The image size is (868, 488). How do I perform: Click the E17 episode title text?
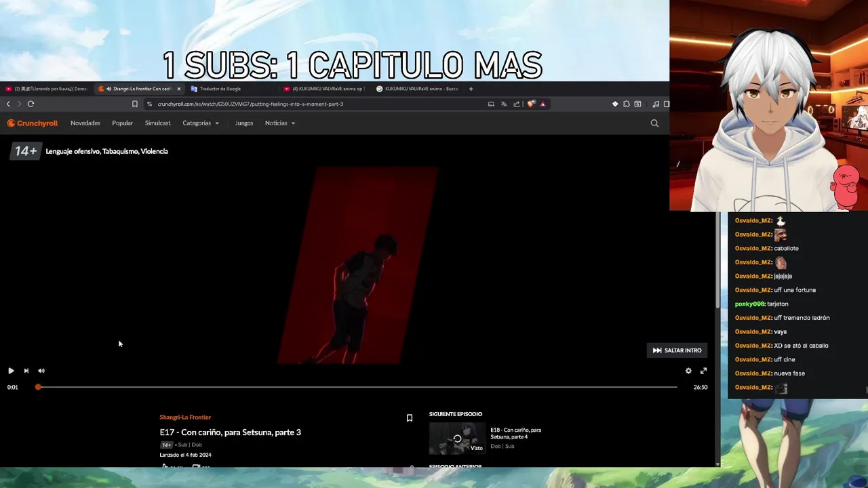coord(231,432)
